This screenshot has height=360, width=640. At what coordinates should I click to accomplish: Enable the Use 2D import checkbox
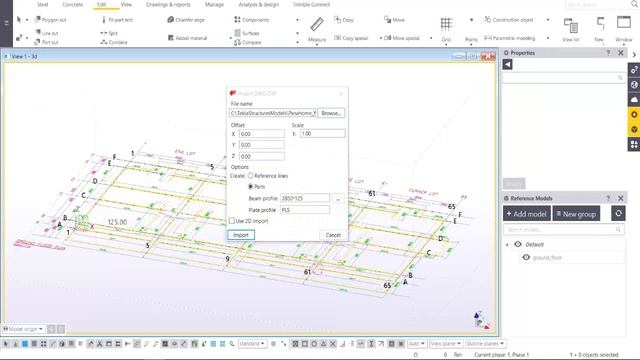pos(232,221)
